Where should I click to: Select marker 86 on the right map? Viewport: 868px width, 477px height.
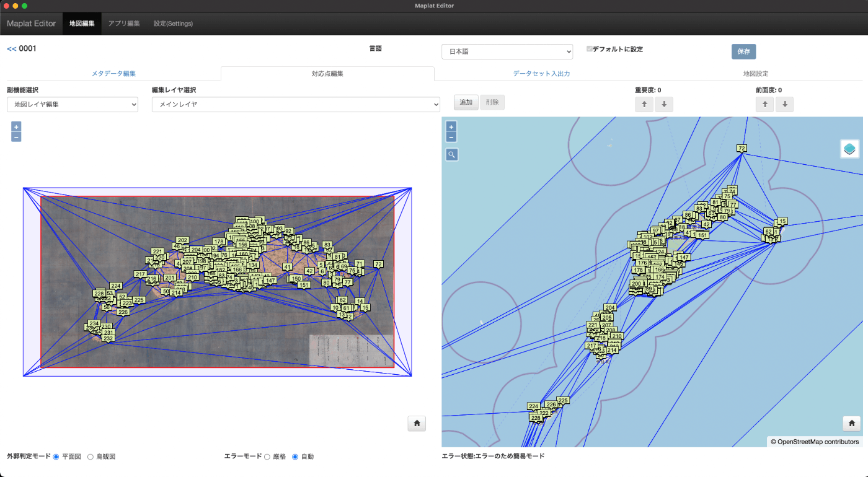click(688, 214)
